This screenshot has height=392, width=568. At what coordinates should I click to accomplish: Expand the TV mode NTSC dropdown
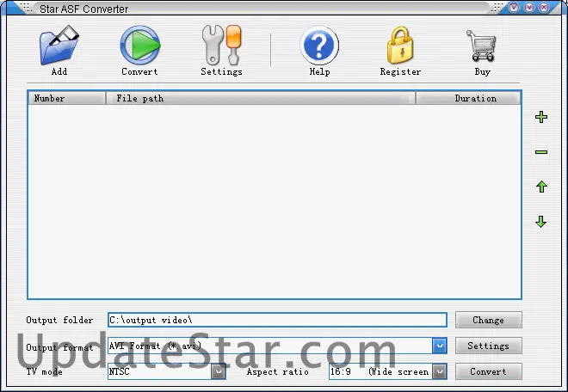pos(219,371)
